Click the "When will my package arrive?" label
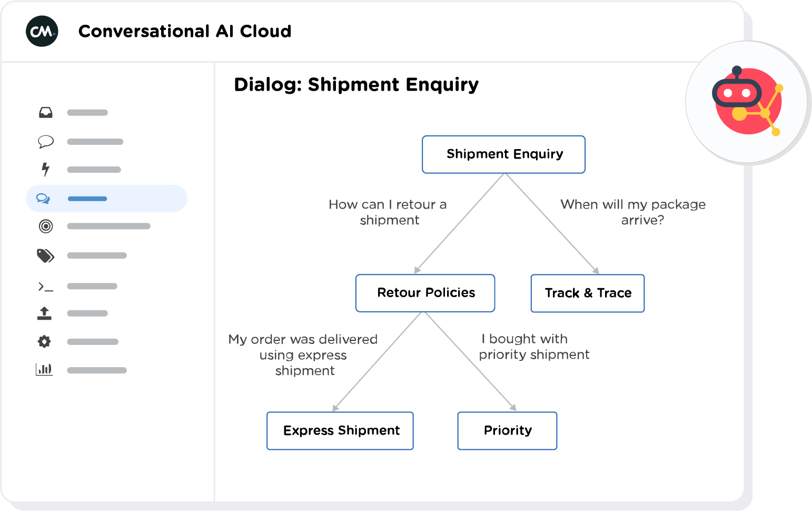The height and width of the screenshot is (511, 812). pyautogui.click(x=633, y=212)
